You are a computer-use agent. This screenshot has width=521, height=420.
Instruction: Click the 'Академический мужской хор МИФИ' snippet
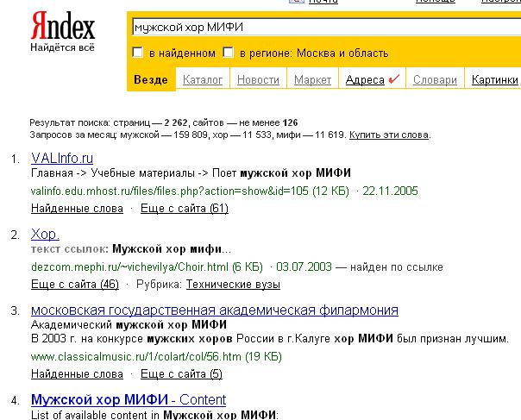129,324
